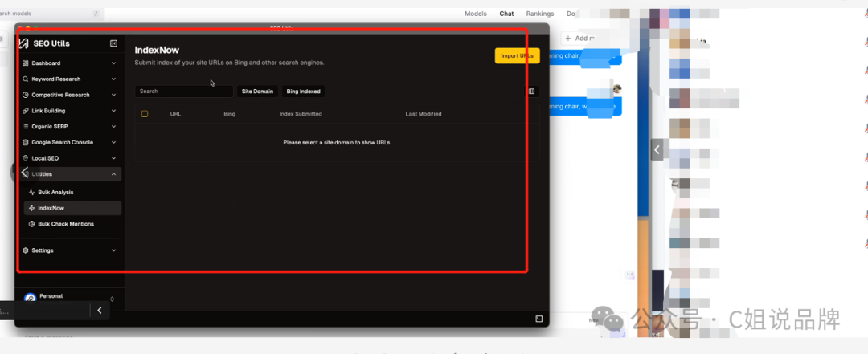This screenshot has height=354, width=868.
Task: Expand the Settings section chevron
Action: click(x=113, y=250)
